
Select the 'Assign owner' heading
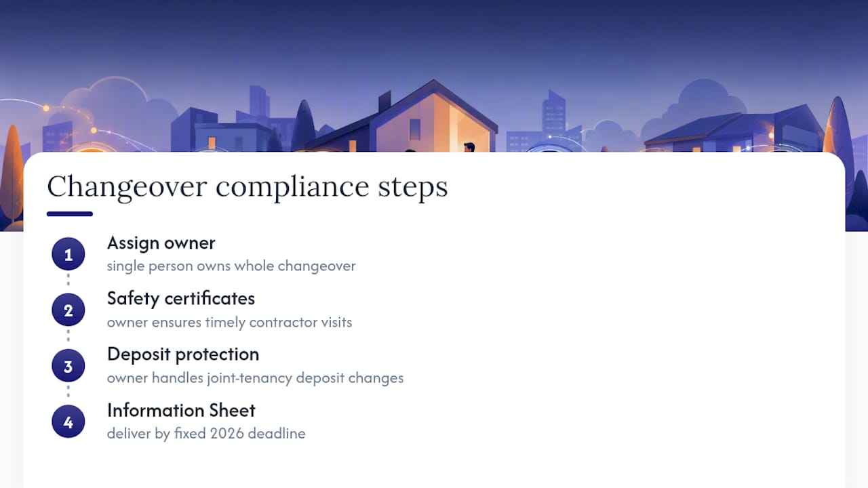(161, 243)
